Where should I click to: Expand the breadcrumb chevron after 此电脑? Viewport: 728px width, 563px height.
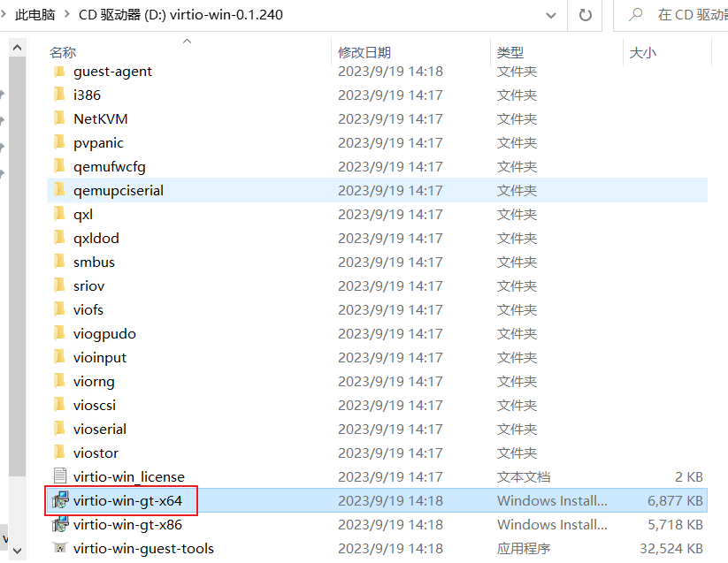pyautogui.click(x=68, y=15)
